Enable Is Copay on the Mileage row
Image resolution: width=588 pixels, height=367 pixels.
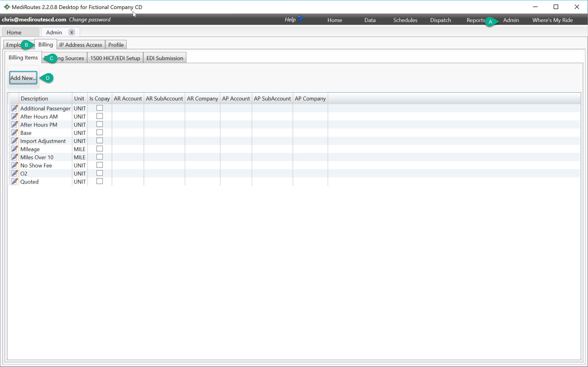[100, 148]
